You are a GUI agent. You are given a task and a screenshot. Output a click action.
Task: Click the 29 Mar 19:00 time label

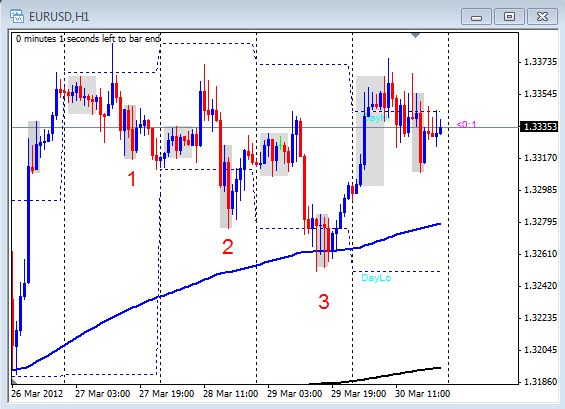(x=359, y=394)
